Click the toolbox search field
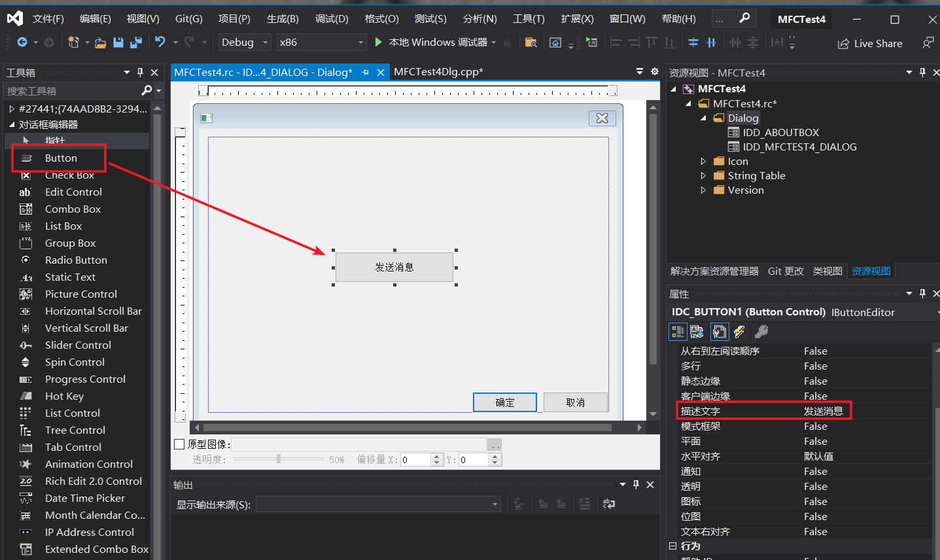 pos(72,90)
